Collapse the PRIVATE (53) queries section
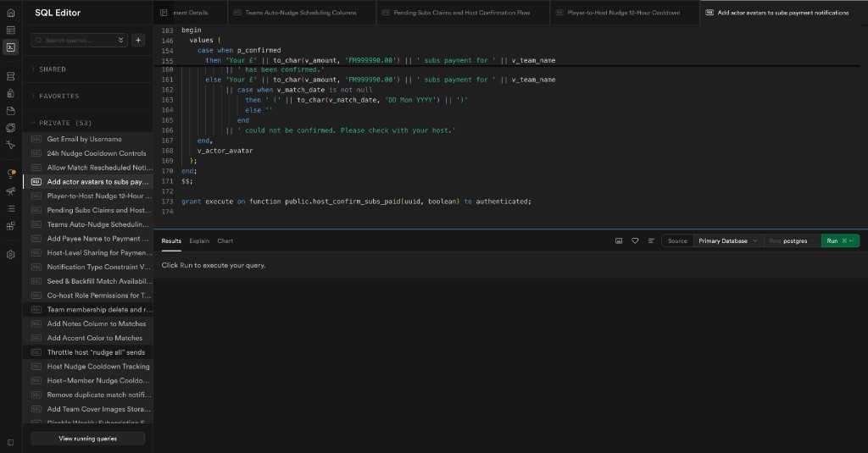This screenshot has height=453, width=868. [64, 123]
